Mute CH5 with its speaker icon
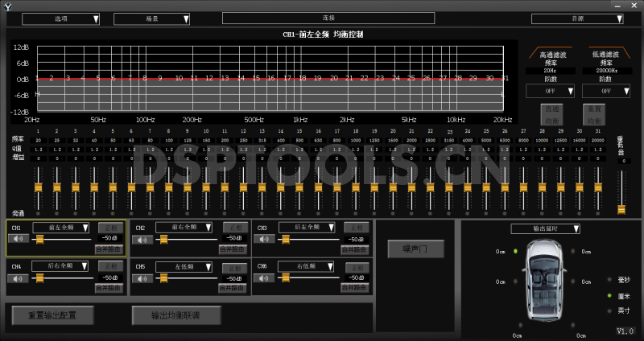 pos(142,277)
